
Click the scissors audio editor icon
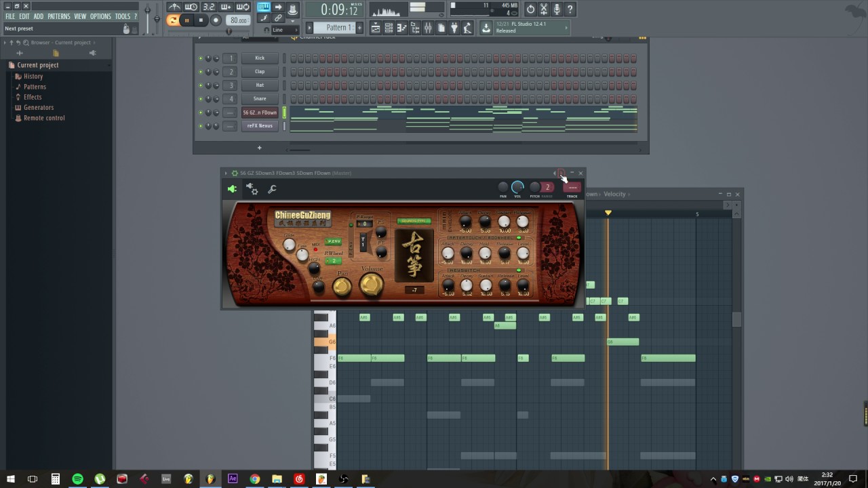click(543, 9)
